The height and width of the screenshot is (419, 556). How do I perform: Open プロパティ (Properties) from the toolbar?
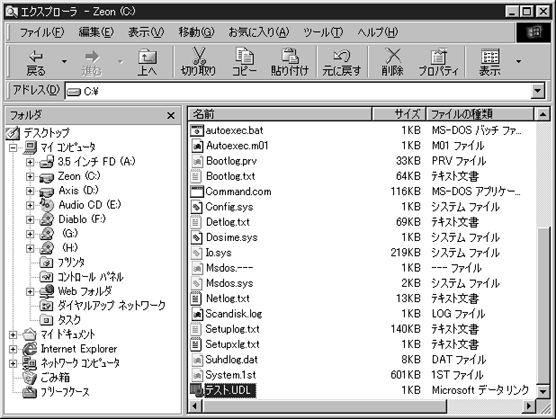(x=439, y=62)
